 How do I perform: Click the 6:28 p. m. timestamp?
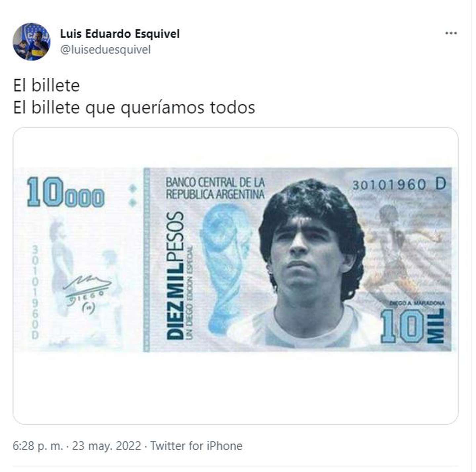38,446
